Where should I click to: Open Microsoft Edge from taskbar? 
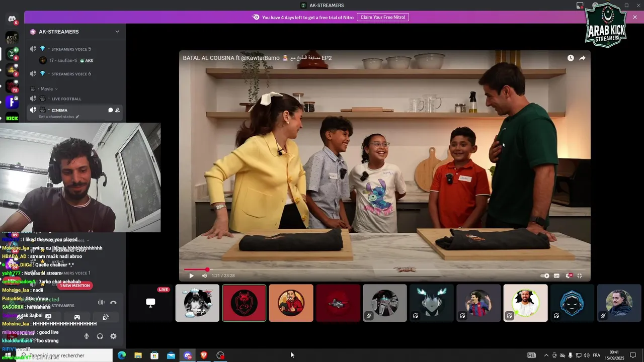click(x=122, y=355)
